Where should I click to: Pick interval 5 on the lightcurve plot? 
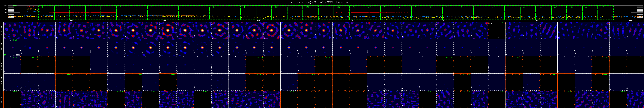pyautogui.click(x=108, y=13)
